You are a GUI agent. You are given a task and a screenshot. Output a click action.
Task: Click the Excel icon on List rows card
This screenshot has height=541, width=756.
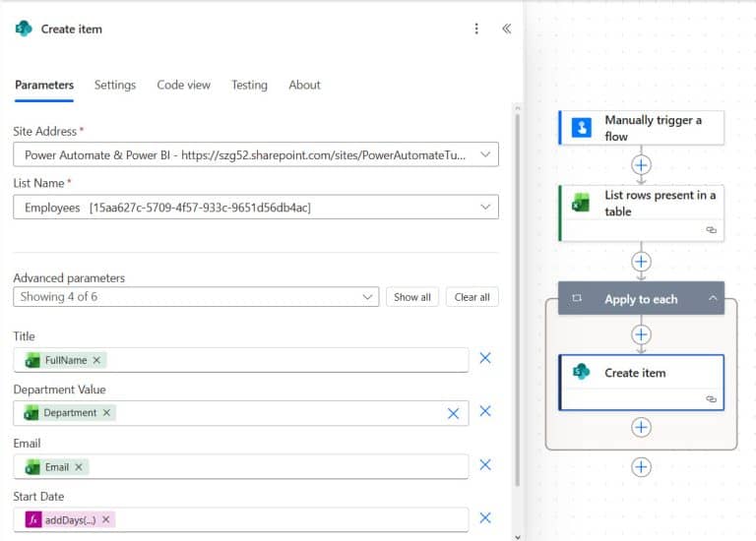581,203
